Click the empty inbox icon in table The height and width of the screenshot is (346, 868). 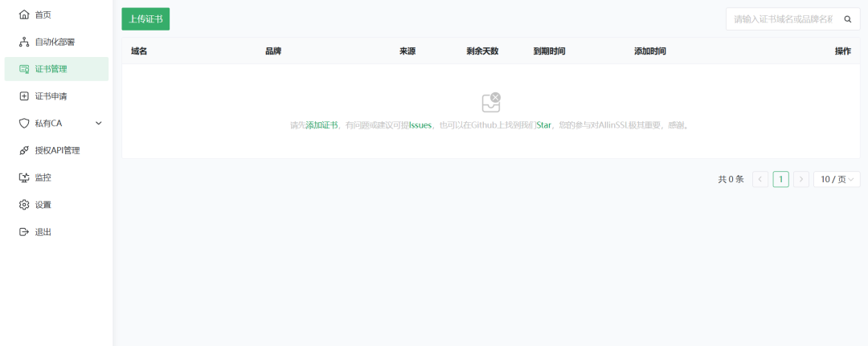[x=491, y=102]
